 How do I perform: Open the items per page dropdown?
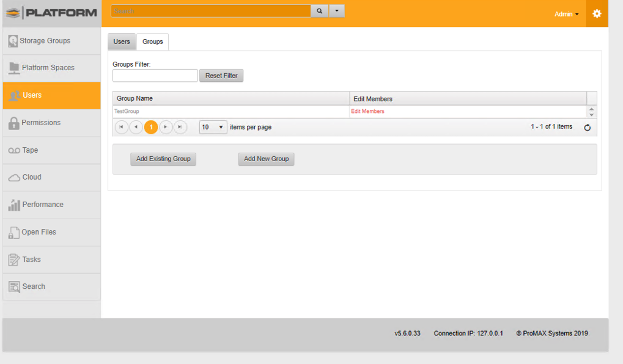[213, 127]
